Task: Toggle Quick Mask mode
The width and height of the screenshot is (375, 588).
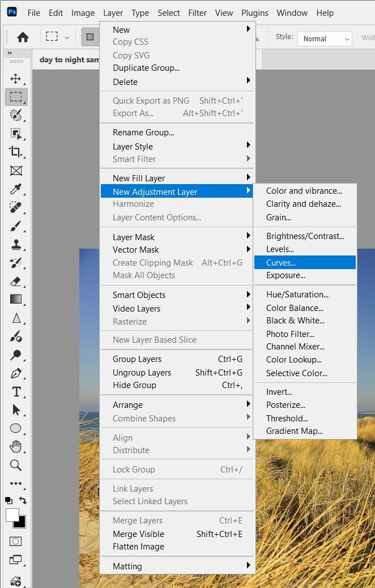Action: [x=16, y=542]
